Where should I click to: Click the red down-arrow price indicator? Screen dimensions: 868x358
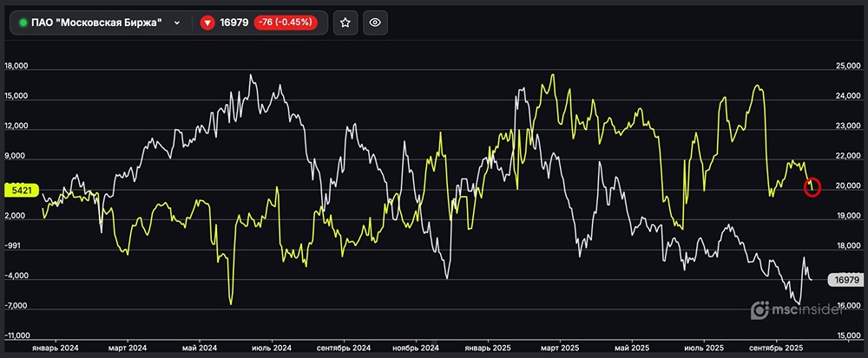point(207,23)
